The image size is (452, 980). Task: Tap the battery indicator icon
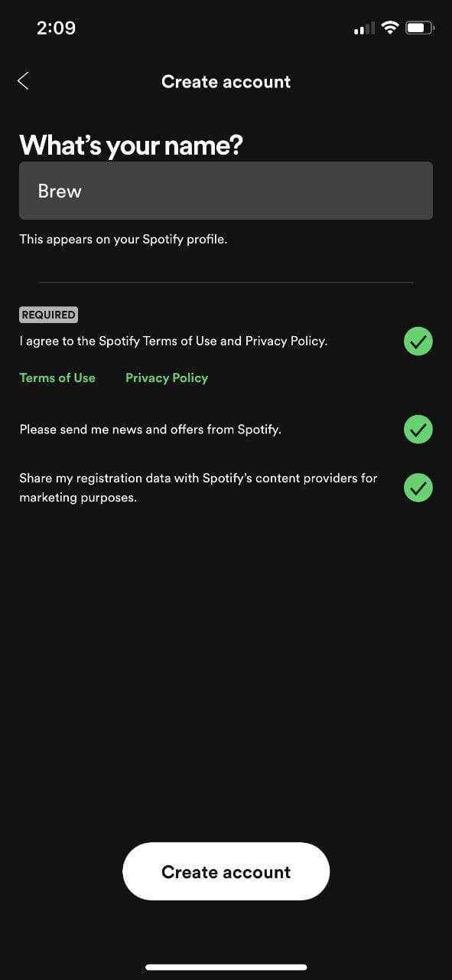(x=419, y=28)
